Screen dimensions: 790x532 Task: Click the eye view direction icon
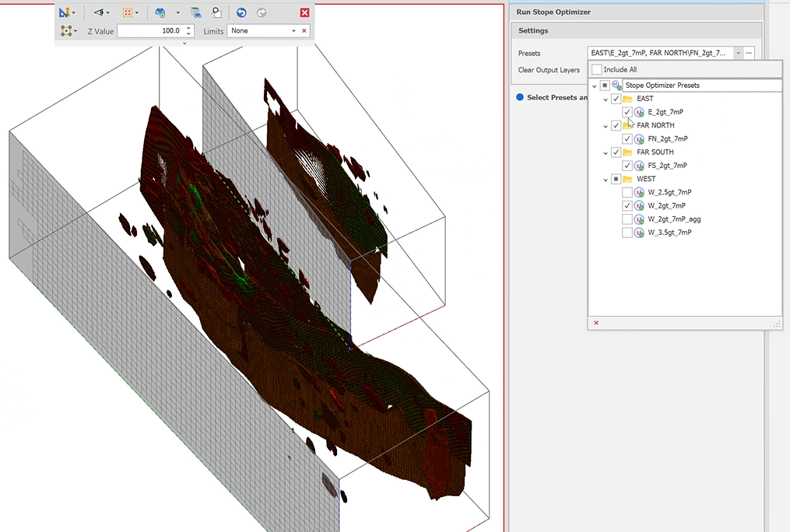(99, 12)
